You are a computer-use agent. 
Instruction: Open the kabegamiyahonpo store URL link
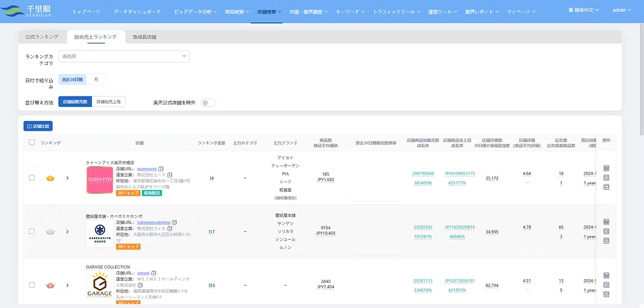point(154,223)
